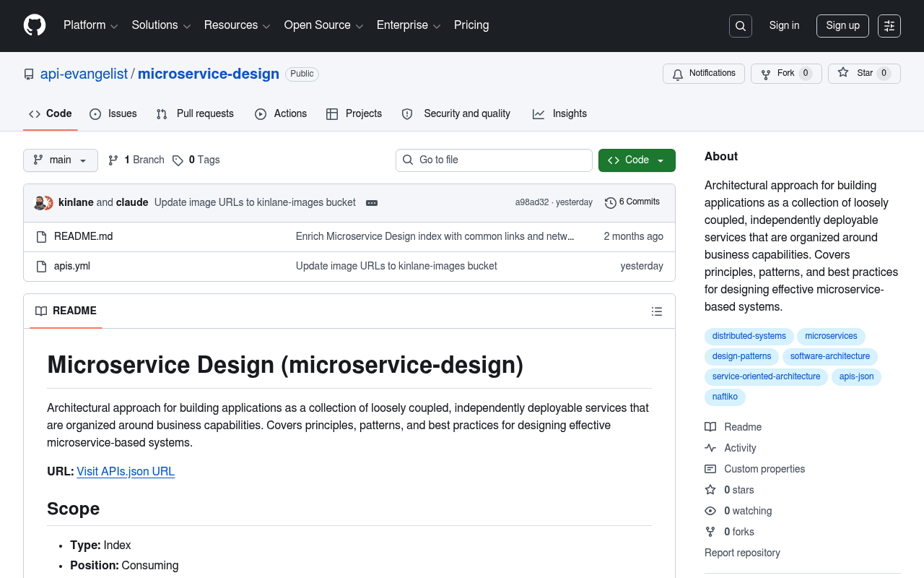View 0 stars stargazers link

[x=730, y=490]
